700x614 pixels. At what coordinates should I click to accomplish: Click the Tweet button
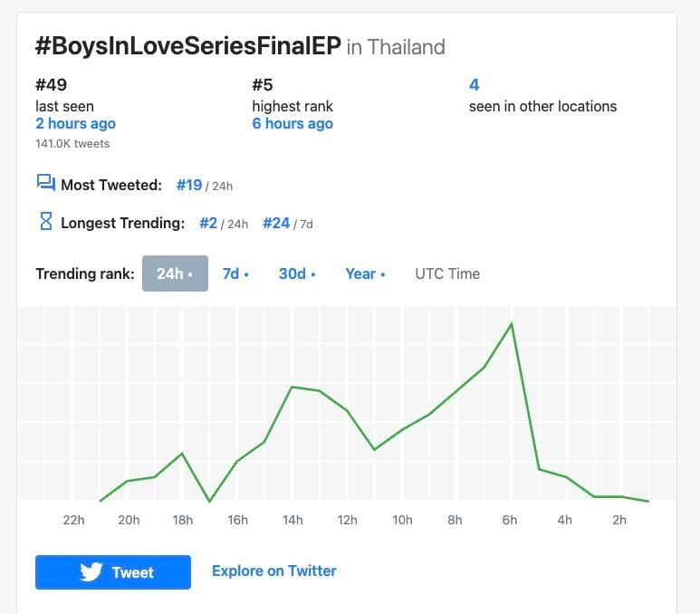pyautogui.click(x=113, y=572)
